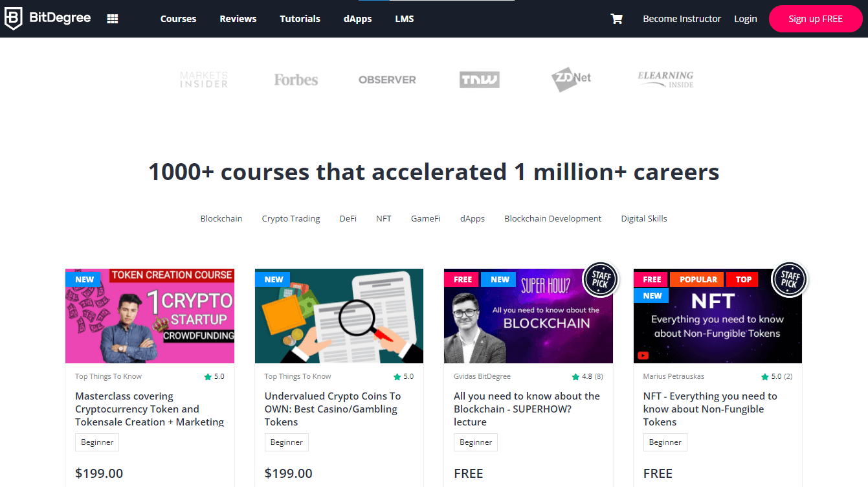Select the Digital Skills category tab
Viewport: 868px width, 487px height.
[644, 219]
